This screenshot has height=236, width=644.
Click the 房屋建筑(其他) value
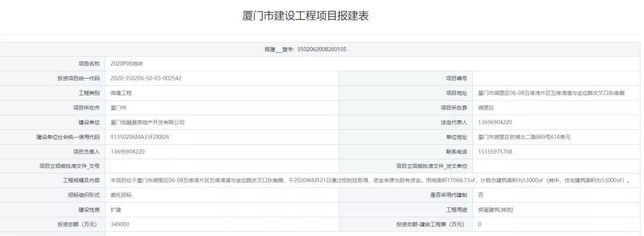click(496, 210)
